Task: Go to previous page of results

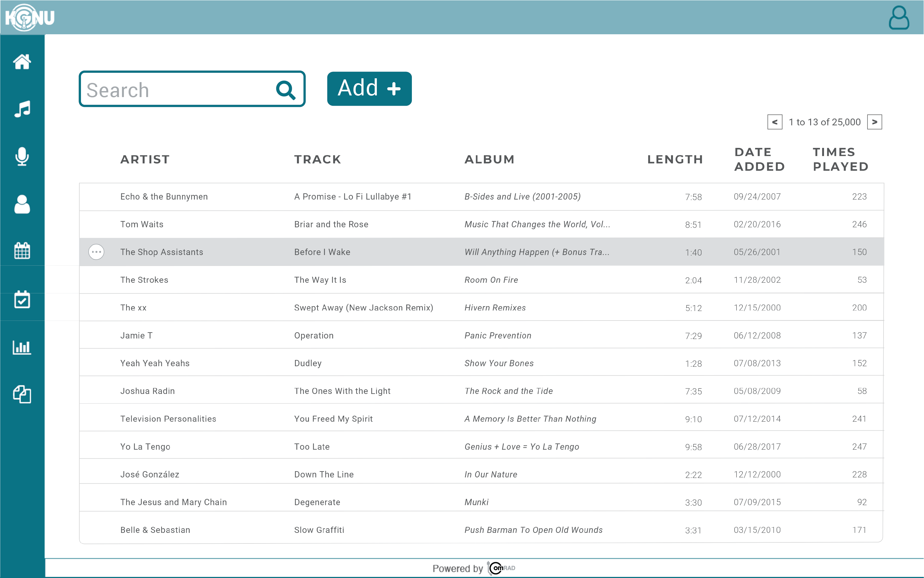Action: tap(775, 122)
